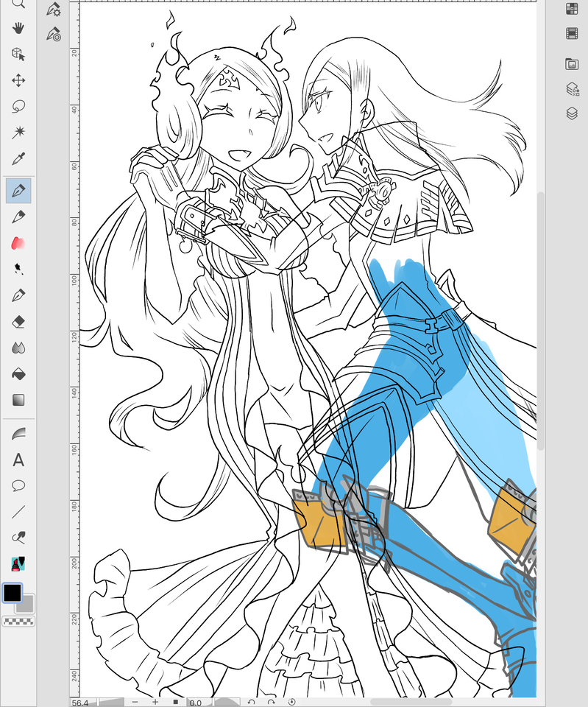Click the rotation angle slider beside 0.0
This screenshot has height=707, width=588.
pos(227,703)
